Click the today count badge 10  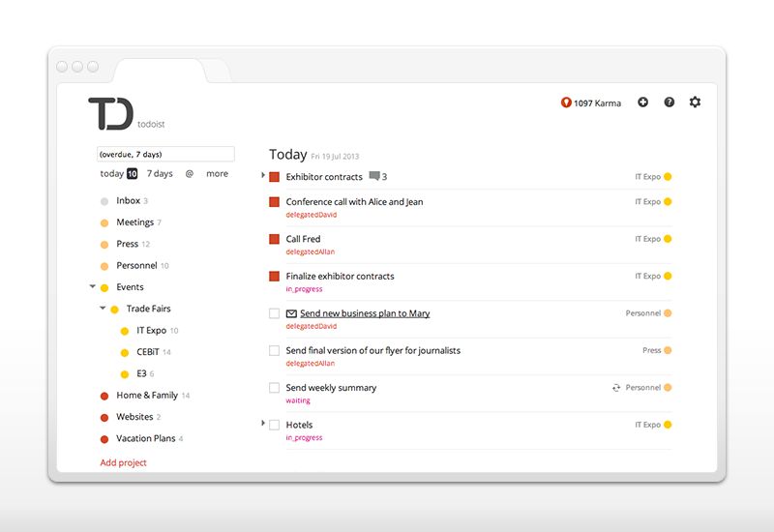pos(132,174)
